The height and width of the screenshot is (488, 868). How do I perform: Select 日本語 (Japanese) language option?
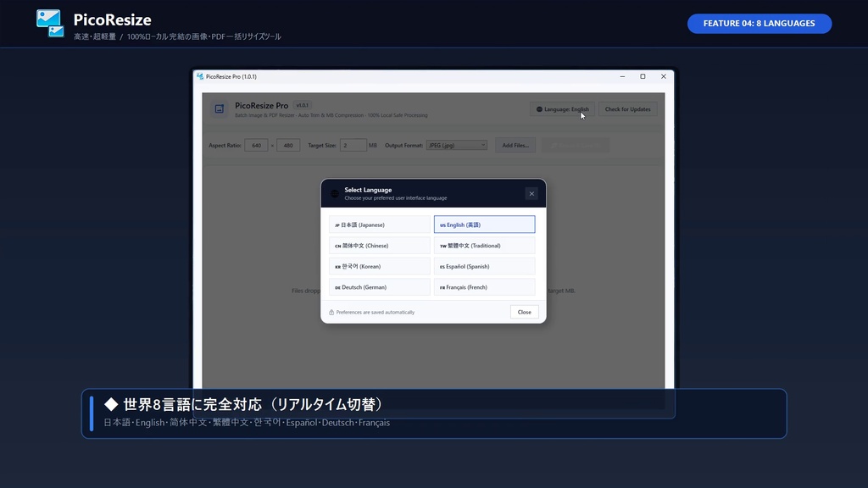pos(379,225)
